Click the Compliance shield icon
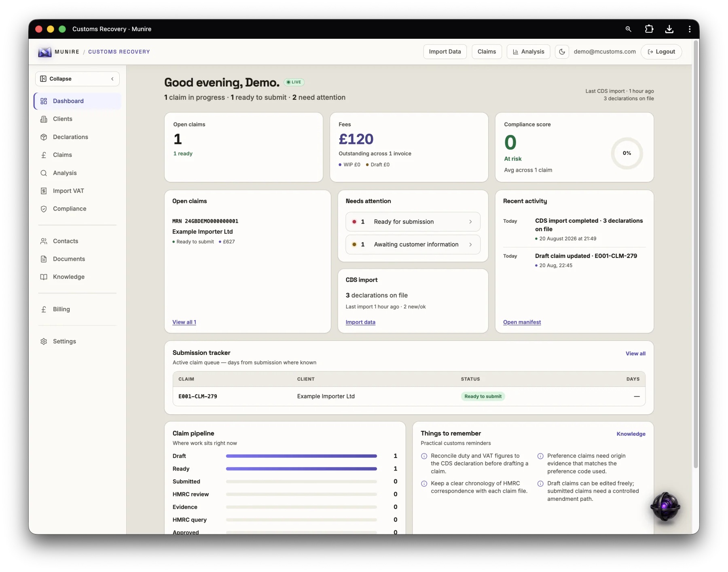Image resolution: width=728 pixels, height=572 pixels. pos(44,209)
